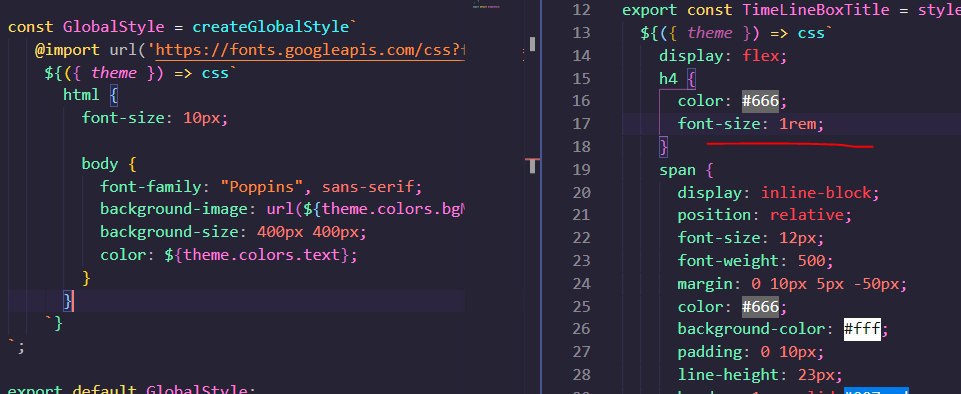Click the #666 color value on line 16

[x=761, y=100]
